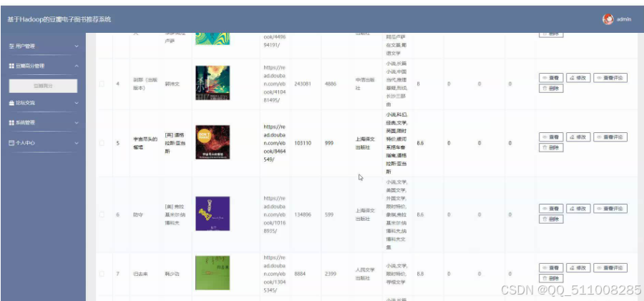Viewport: 644px width, 301px height.
Task: Open the purple 防守 cover thumbnail
Action: (213, 214)
